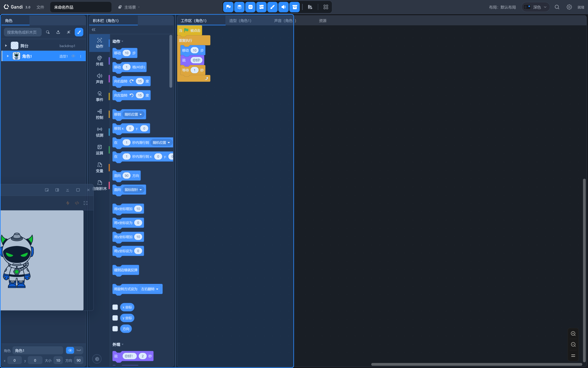Click the global search magnifier icon
This screenshot has height=368, width=588.
click(x=557, y=7)
